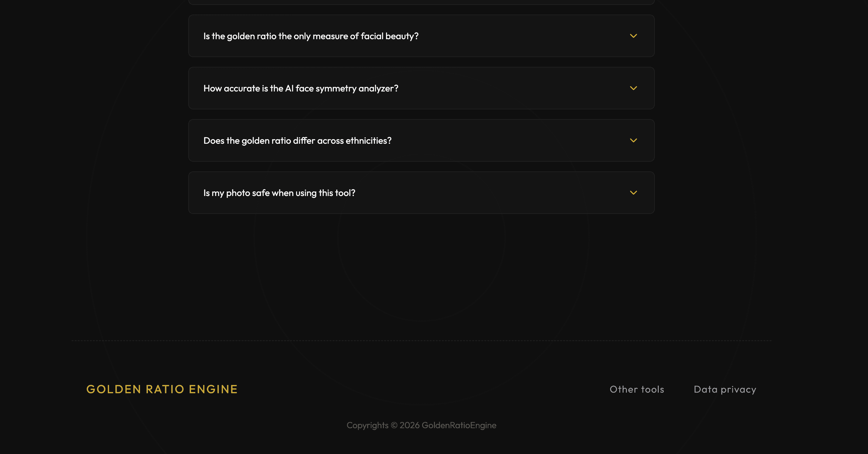Click the empty dark area below the FAQ list
This screenshot has height=454, width=868.
421,270
